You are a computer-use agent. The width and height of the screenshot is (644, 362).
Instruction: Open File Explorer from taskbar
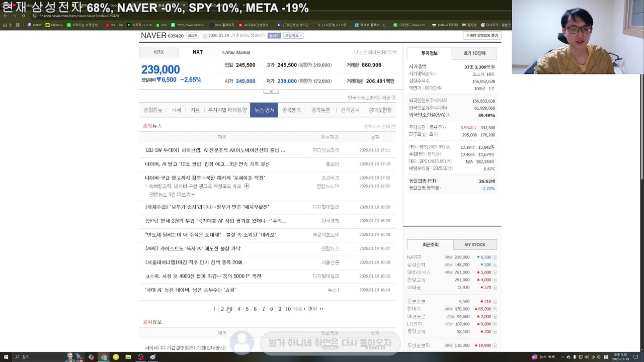pyautogui.click(x=128, y=357)
